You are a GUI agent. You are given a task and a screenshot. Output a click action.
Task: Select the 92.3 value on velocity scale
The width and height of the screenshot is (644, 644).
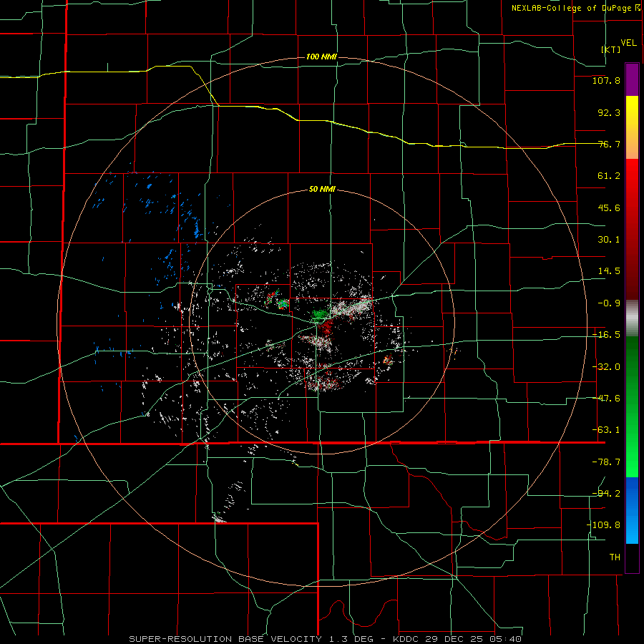pyautogui.click(x=609, y=112)
